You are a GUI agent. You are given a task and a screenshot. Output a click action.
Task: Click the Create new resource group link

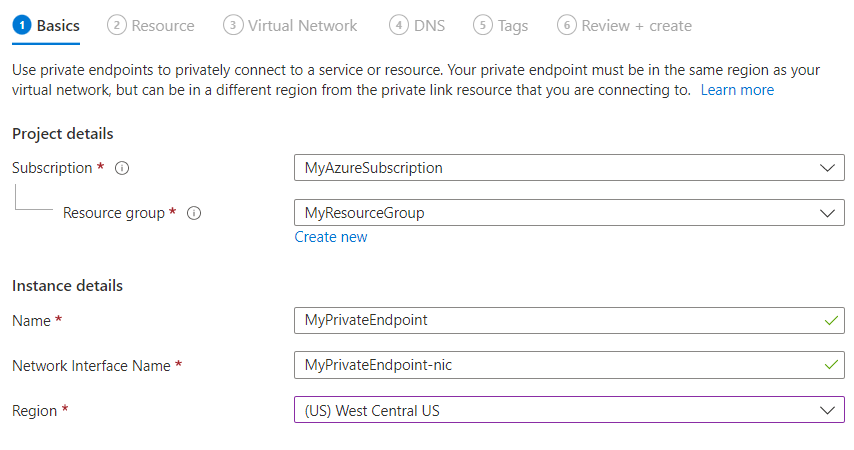(x=331, y=237)
